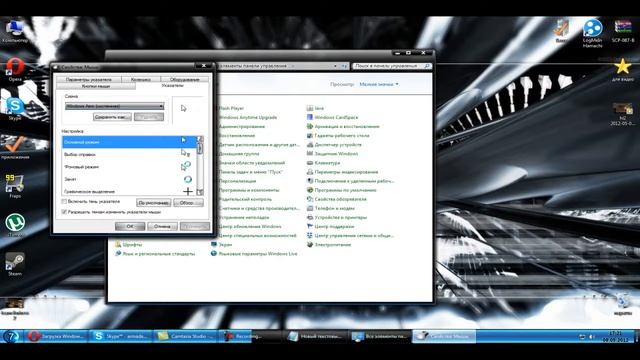
Task: Switch to the Skype taskbar button
Action: click(x=120, y=336)
